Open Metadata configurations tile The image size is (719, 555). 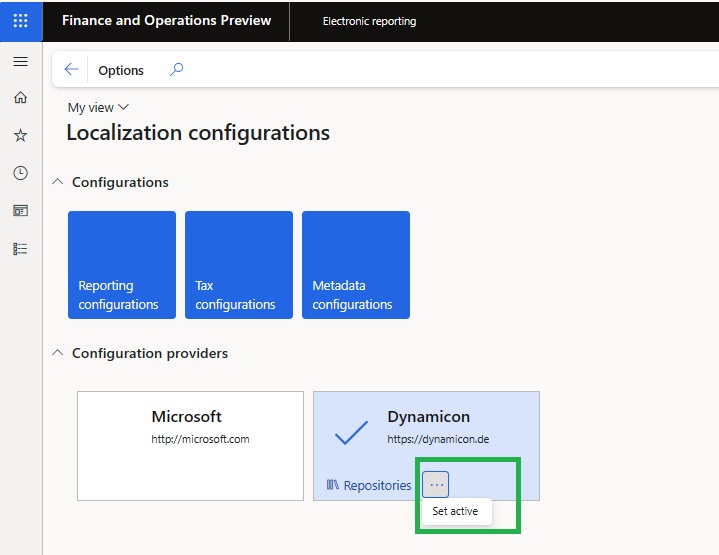(x=356, y=265)
